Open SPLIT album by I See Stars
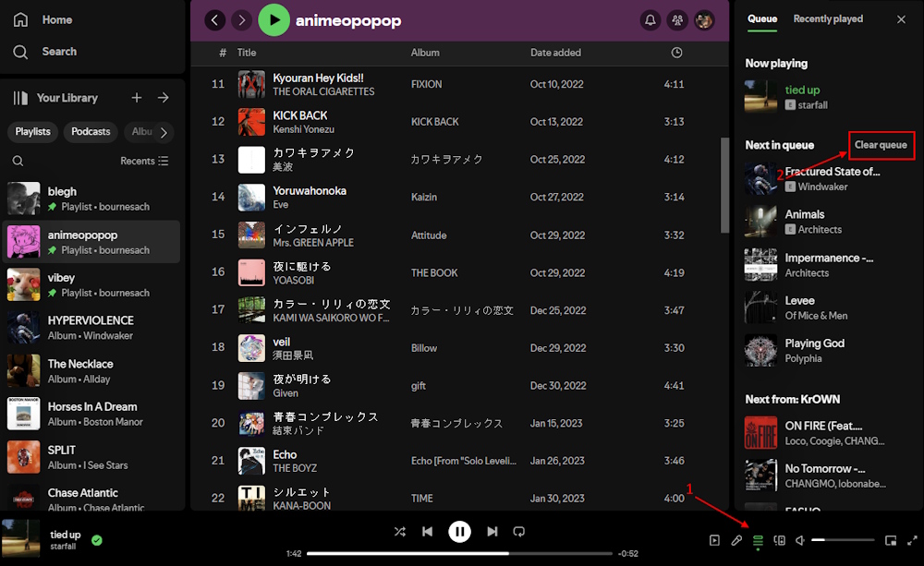Screen dimensions: 924x566 pyautogui.click(x=91, y=457)
